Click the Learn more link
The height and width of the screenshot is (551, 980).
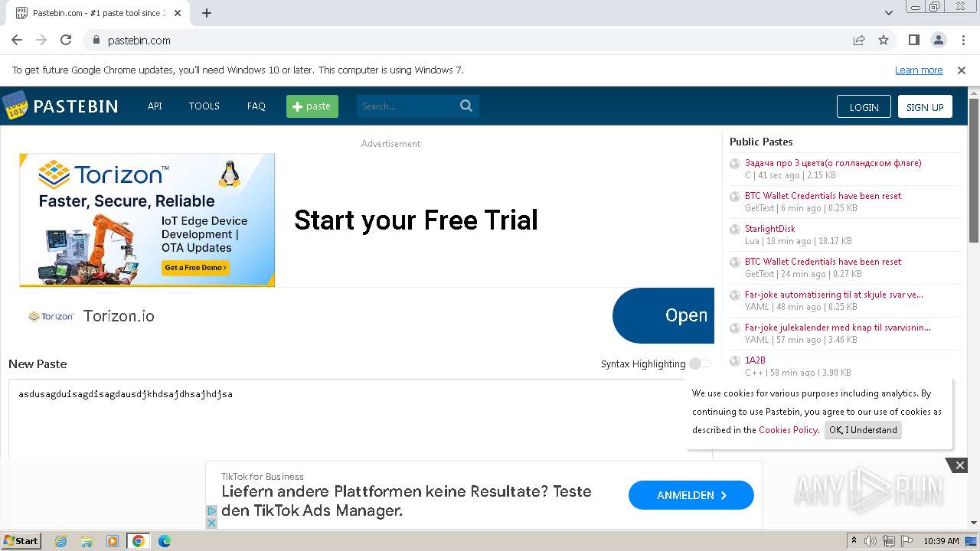(919, 70)
